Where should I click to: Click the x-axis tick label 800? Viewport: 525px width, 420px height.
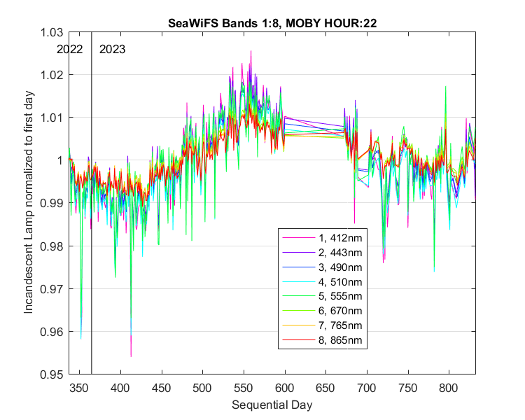tap(449, 388)
